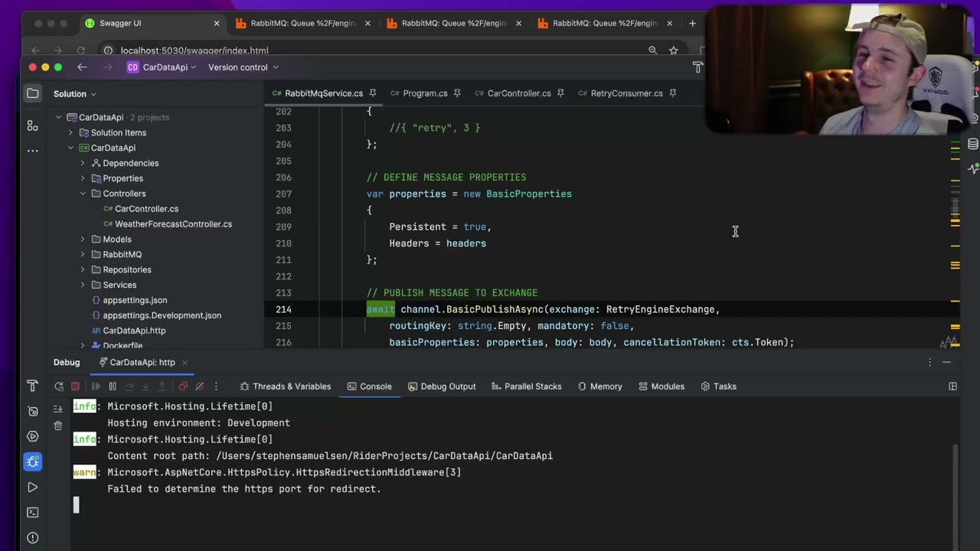Click the Step Over icon in debug toolbar
The width and height of the screenshot is (980, 551).
coord(129,386)
